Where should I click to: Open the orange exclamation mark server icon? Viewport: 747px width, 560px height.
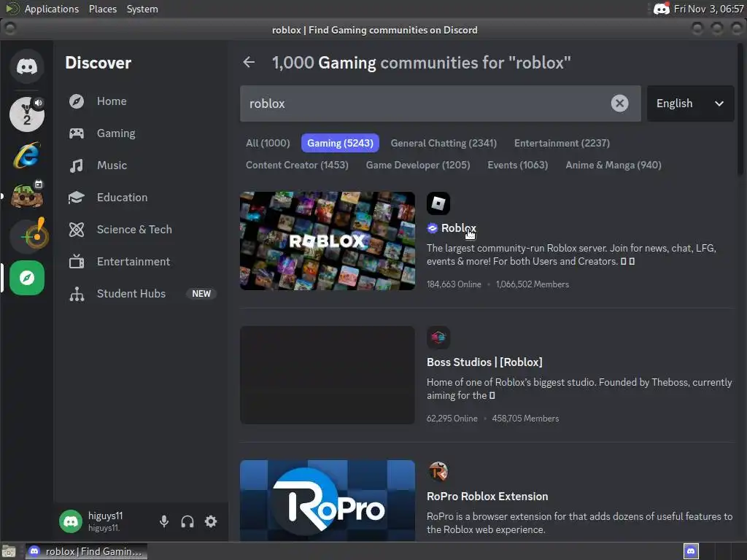pos(29,236)
